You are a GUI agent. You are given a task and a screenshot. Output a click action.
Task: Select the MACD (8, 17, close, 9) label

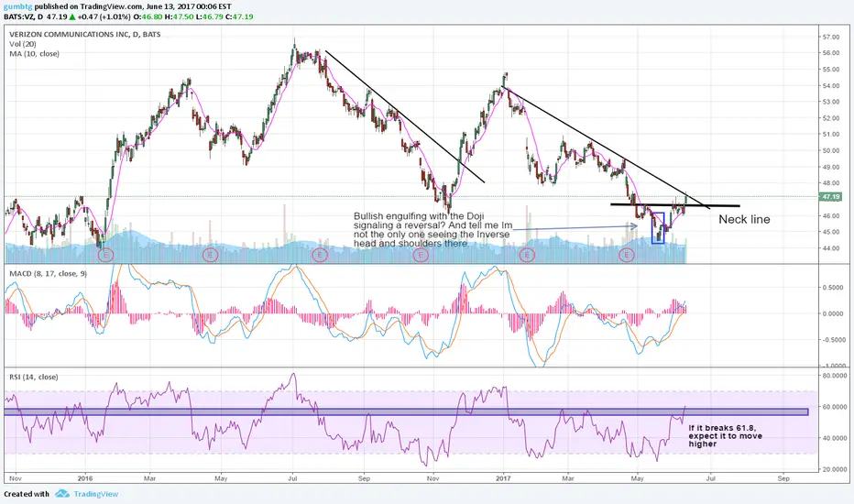coord(48,273)
